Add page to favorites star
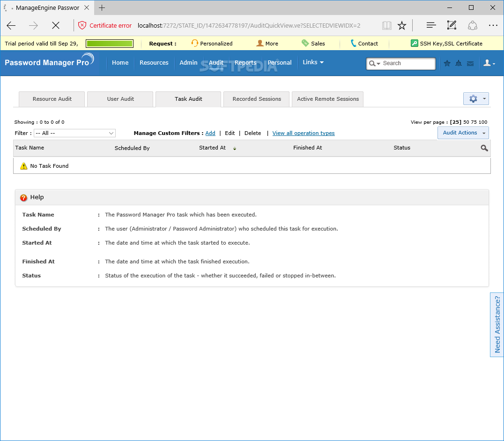This screenshot has width=504, height=441. (x=402, y=25)
